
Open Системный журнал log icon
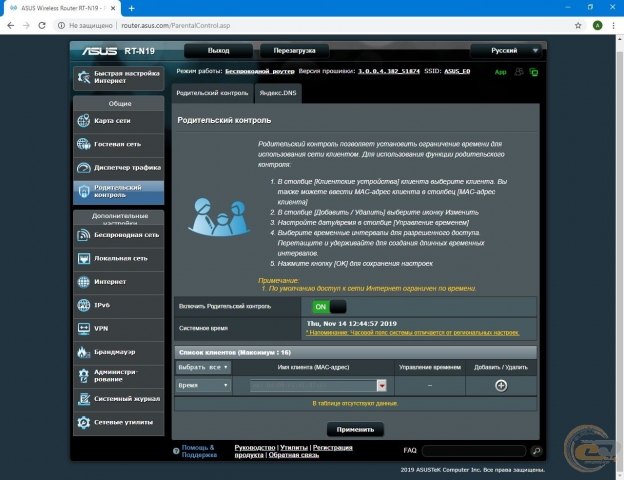[84, 399]
